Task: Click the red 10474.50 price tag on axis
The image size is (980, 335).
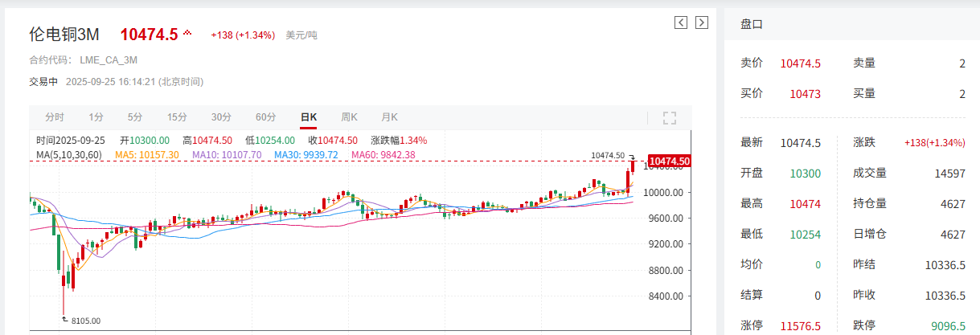Action: coord(669,161)
